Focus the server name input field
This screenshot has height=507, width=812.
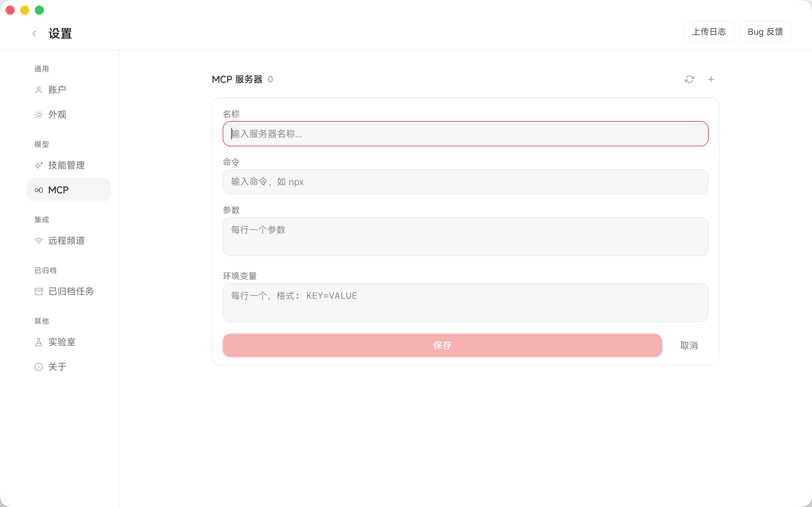coord(465,134)
